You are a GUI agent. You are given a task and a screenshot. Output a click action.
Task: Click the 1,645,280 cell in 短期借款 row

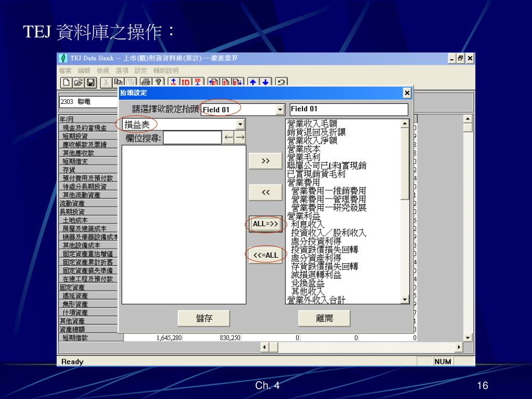click(153, 338)
